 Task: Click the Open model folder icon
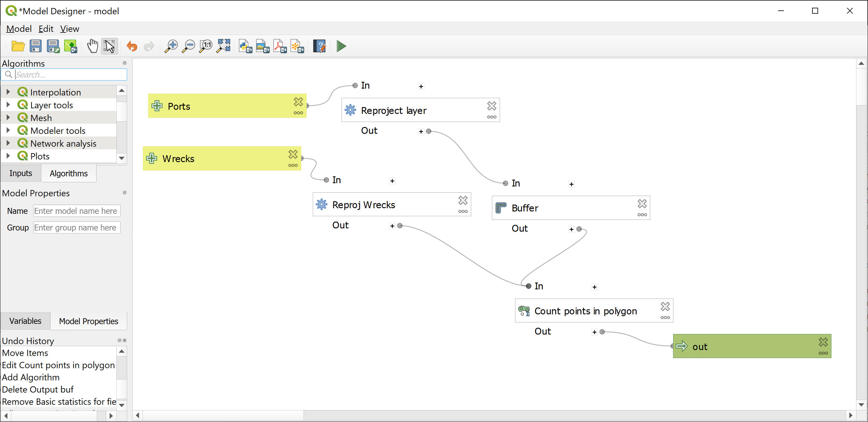(x=18, y=46)
